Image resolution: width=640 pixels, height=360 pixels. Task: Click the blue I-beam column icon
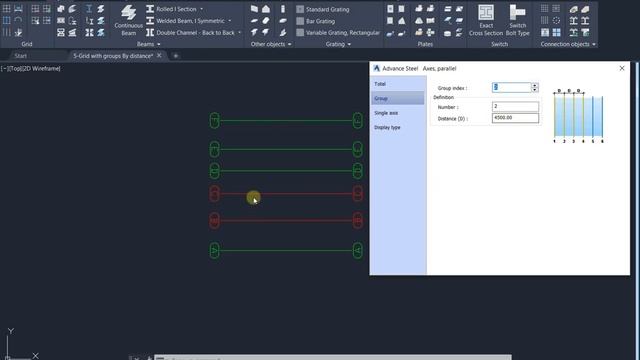(89, 9)
